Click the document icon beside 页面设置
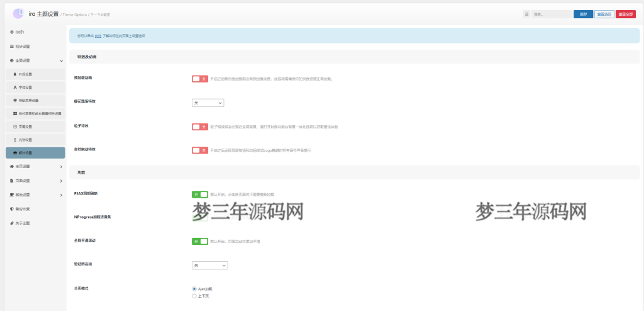 pos(11,181)
